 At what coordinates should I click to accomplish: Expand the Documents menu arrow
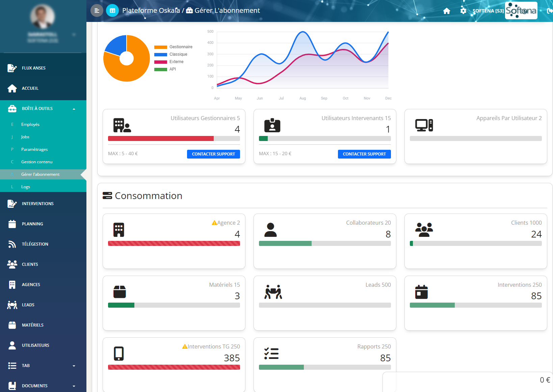[74, 386]
